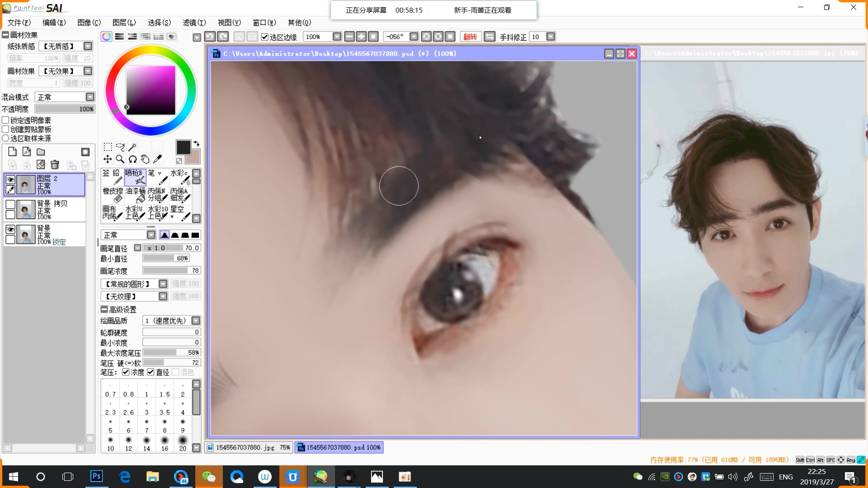Uncheck the 选区边缘 checkbox
Screen dimensions: 868x488
pyautogui.click(x=265, y=37)
